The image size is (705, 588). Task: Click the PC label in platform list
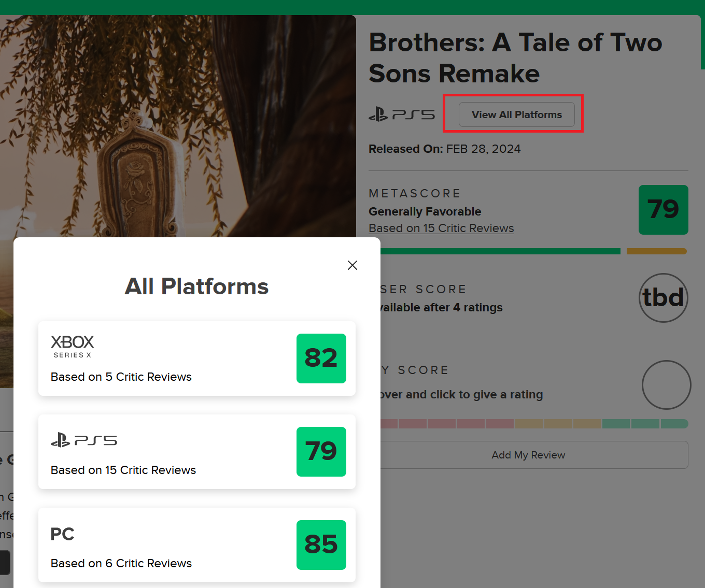(x=63, y=534)
